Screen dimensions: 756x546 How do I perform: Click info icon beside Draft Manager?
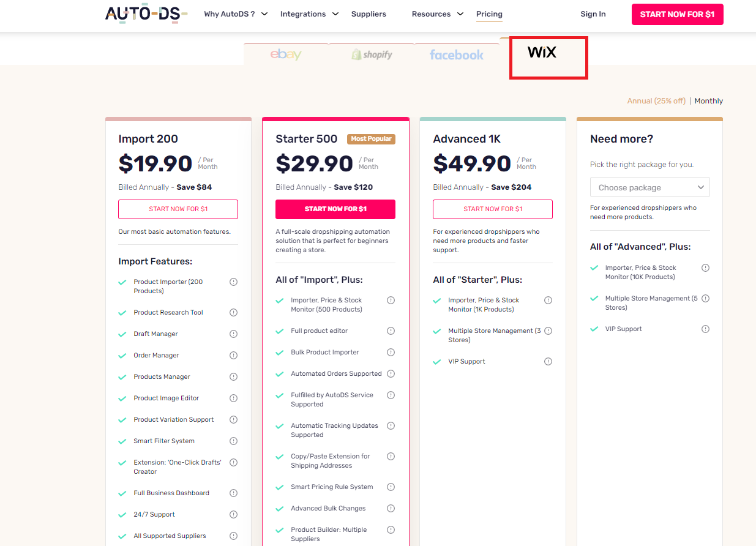pyautogui.click(x=233, y=334)
